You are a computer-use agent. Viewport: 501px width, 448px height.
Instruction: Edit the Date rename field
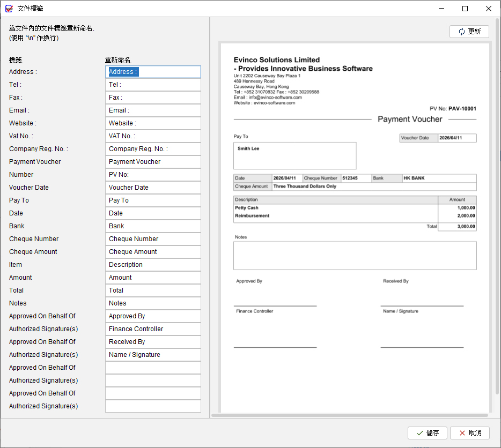pyautogui.click(x=153, y=213)
